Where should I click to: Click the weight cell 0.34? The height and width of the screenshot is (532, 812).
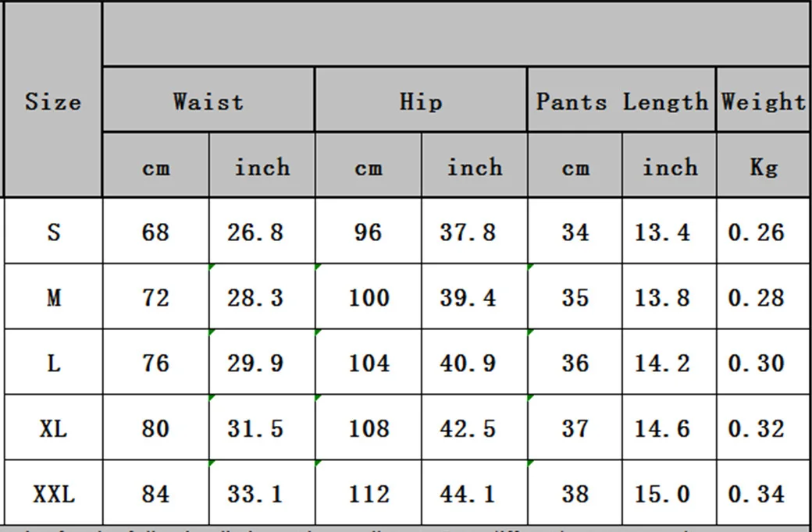point(764,493)
